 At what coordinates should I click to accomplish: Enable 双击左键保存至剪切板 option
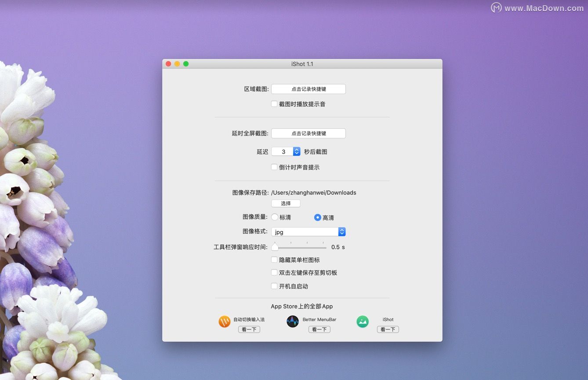tap(274, 273)
